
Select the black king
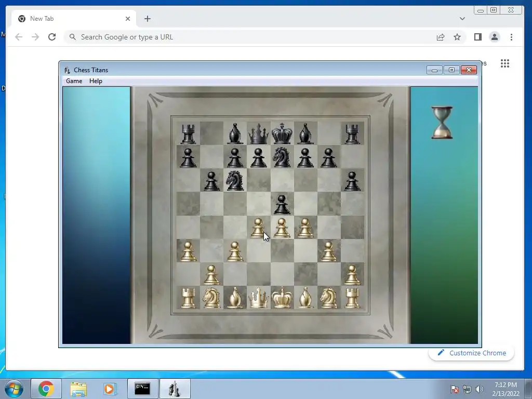click(x=282, y=134)
